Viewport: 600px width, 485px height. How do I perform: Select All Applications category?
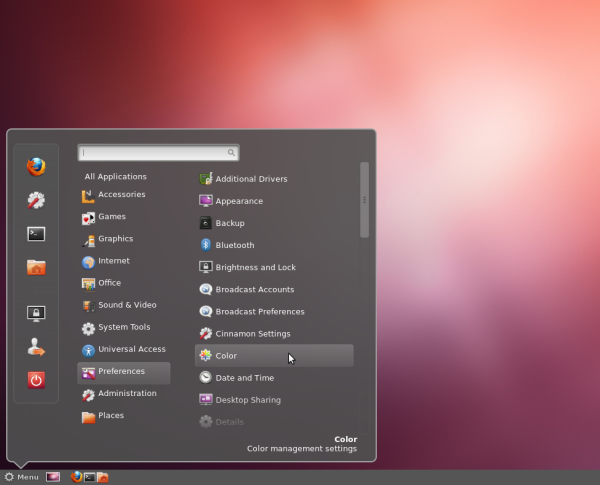(x=116, y=176)
